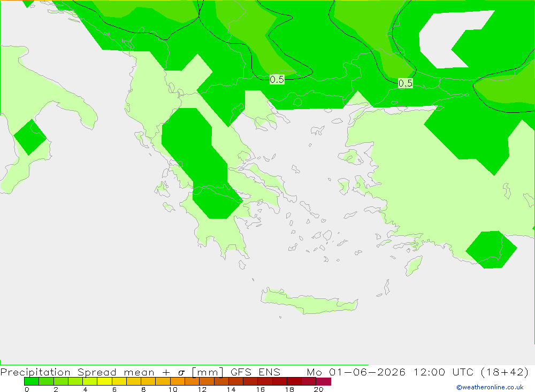Click the legend scale label 12
The height and width of the screenshot is (392, 535).
(202, 389)
